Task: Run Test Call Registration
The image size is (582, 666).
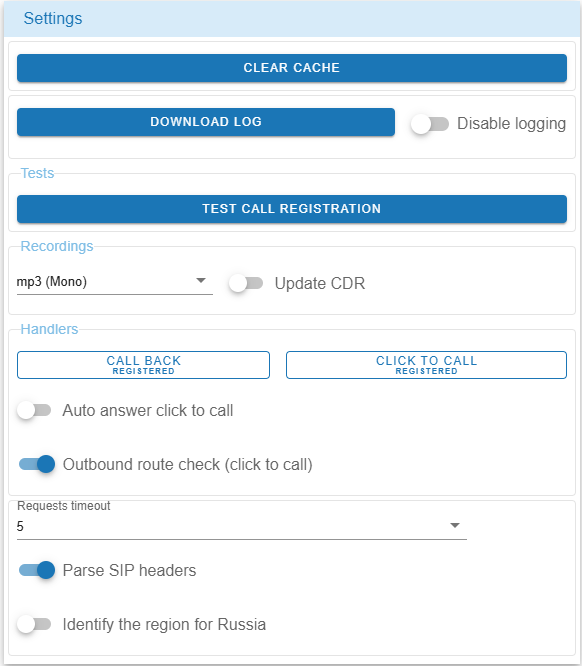Action: pos(291,209)
